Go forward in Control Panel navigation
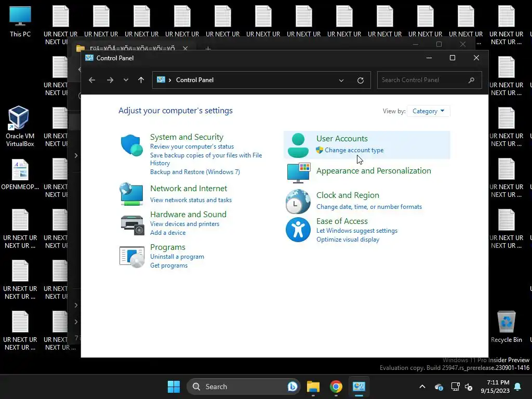Viewport: 532px width, 399px height. (x=110, y=80)
